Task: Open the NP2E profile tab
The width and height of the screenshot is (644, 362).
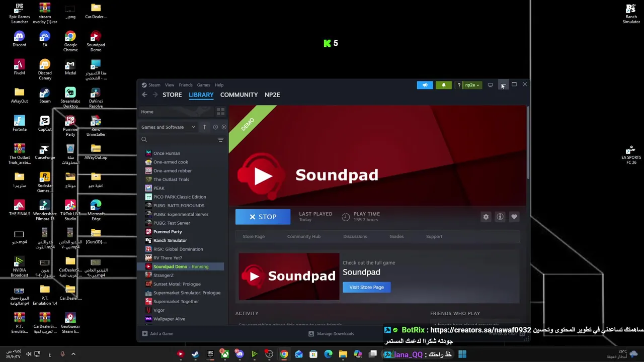Action: (x=272, y=95)
